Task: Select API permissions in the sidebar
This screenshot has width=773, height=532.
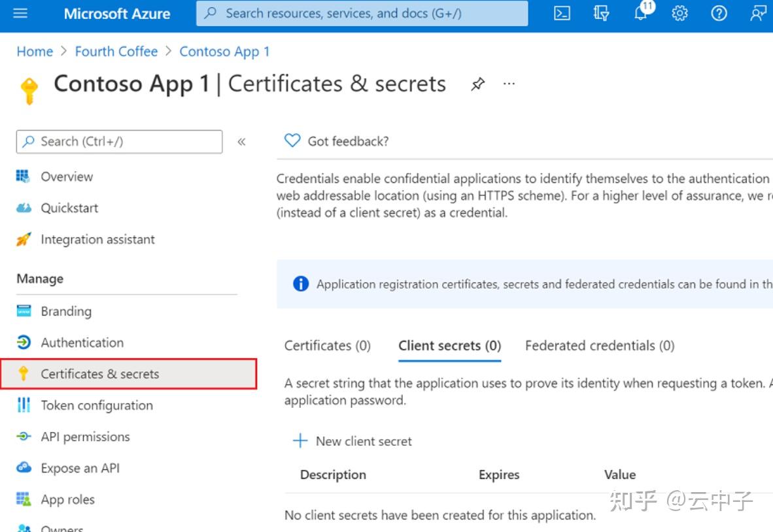Action: [85, 437]
